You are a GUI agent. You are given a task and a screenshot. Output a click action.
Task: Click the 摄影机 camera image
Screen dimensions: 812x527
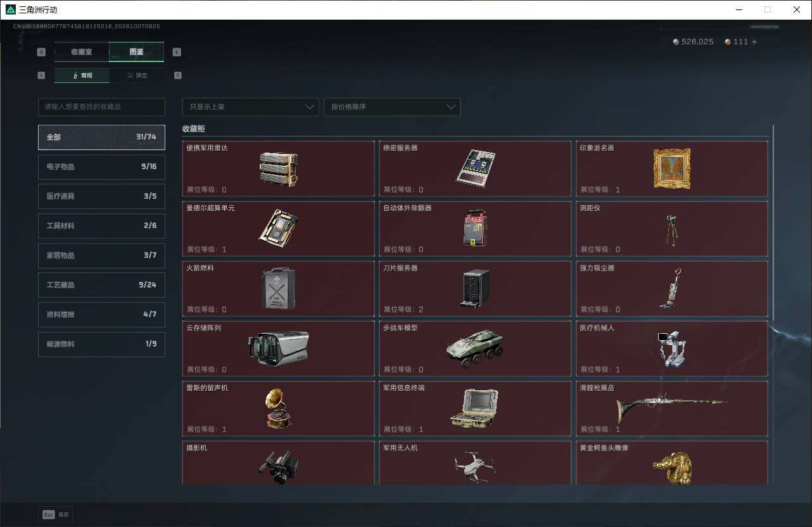[x=278, y=467]
